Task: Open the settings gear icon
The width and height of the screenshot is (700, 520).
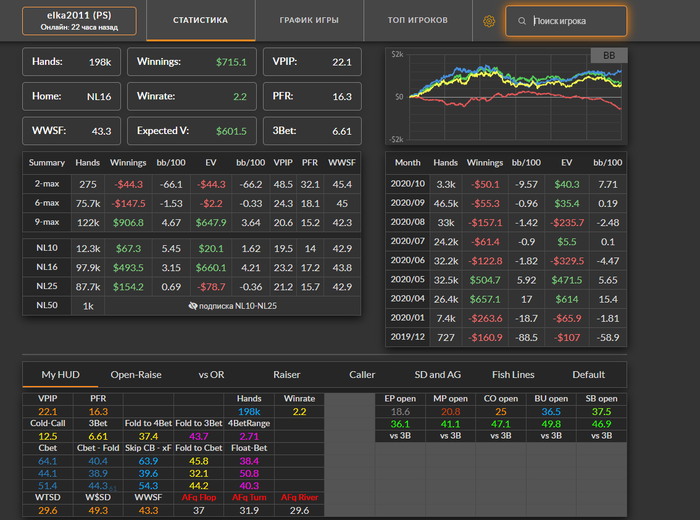Action: coord(489,21)
